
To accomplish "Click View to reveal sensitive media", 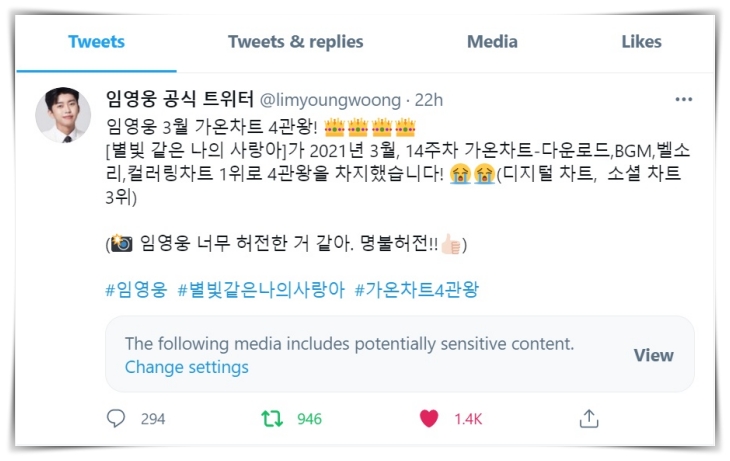I will pyautogui.click(x=654, y=355).
